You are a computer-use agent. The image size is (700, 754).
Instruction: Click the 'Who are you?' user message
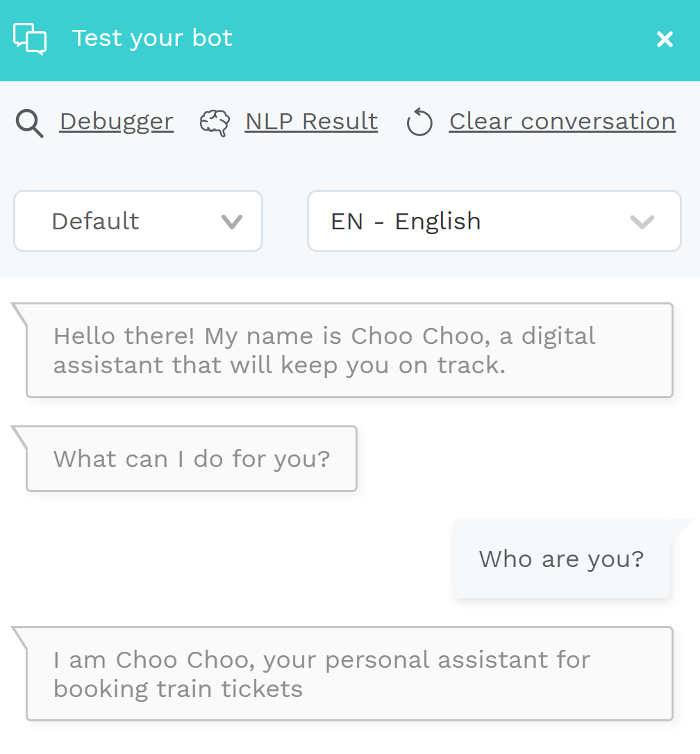point(561,559)
